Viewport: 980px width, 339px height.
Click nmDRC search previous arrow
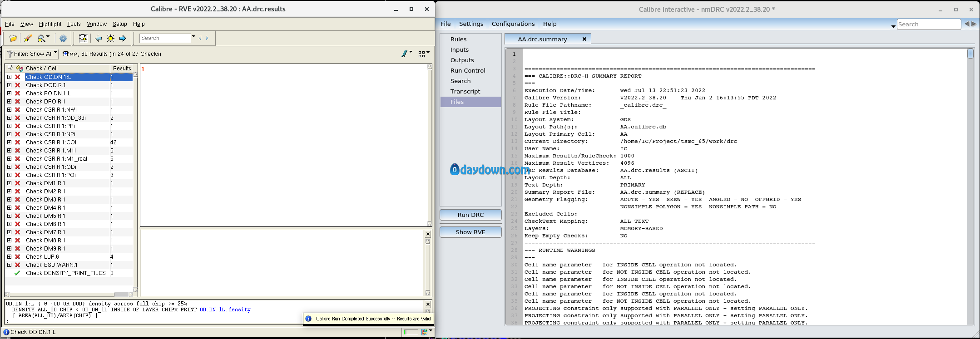click(x=967, y=24)
